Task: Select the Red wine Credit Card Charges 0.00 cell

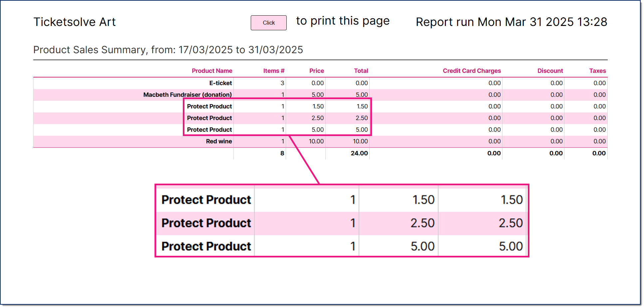Action: 494,141
